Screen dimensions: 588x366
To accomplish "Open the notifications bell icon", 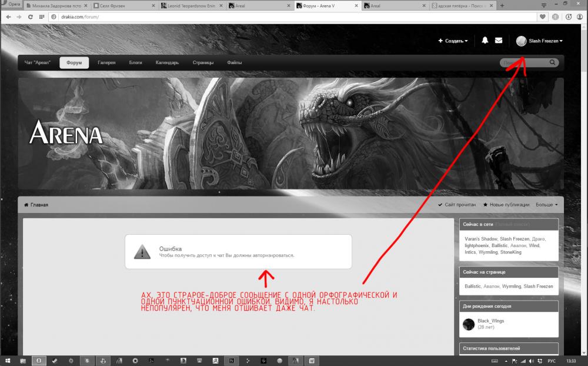I will tap(485, 40).
